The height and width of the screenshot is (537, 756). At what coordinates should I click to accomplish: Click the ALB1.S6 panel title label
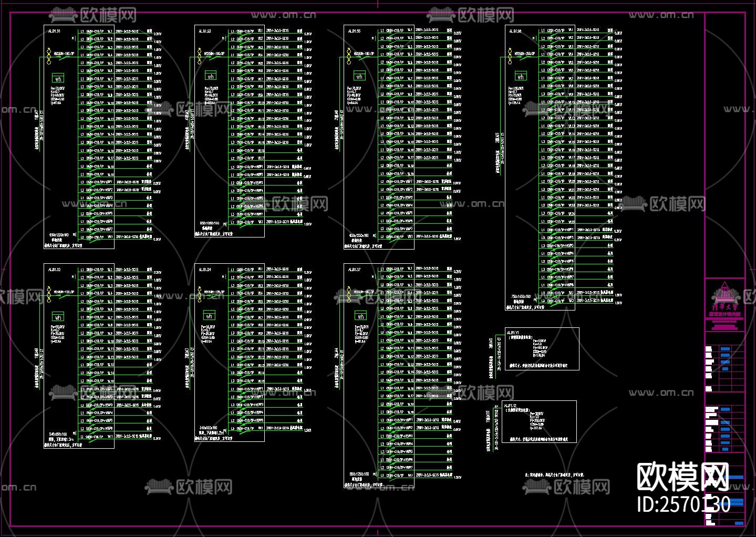point(515,32)
